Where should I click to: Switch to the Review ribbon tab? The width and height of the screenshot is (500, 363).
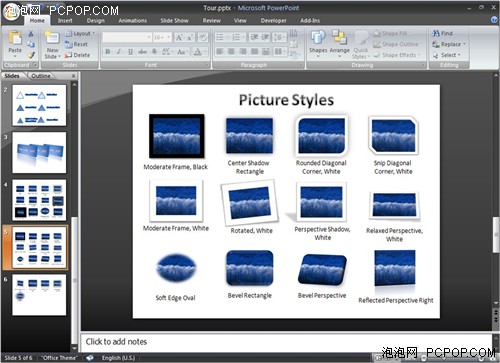pyautogui.click(x=212, y=21)
